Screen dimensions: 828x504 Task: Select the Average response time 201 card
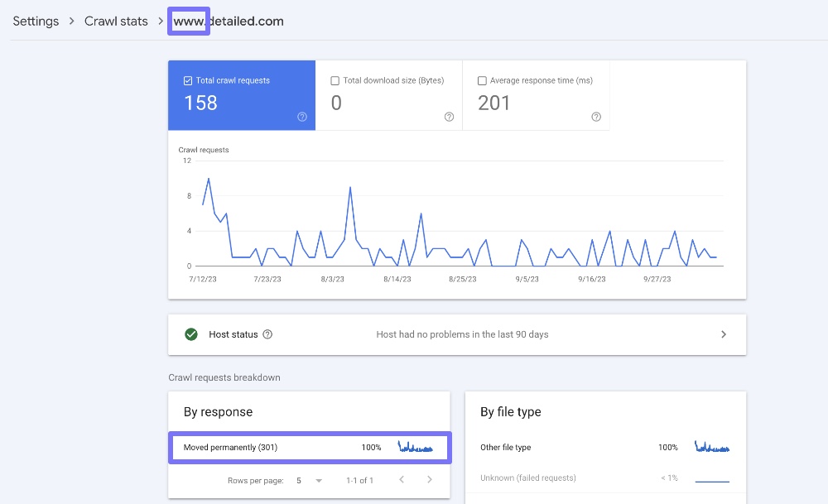[x=536, y=95]
